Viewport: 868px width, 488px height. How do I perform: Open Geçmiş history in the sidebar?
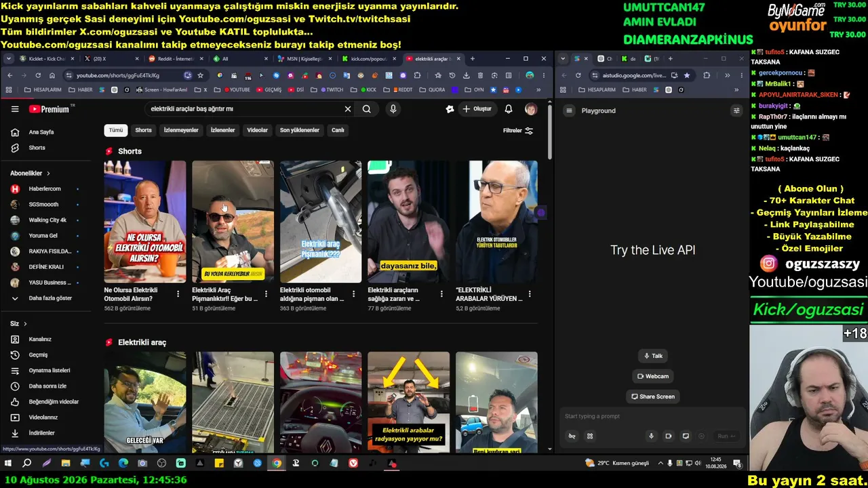(45, 355)
